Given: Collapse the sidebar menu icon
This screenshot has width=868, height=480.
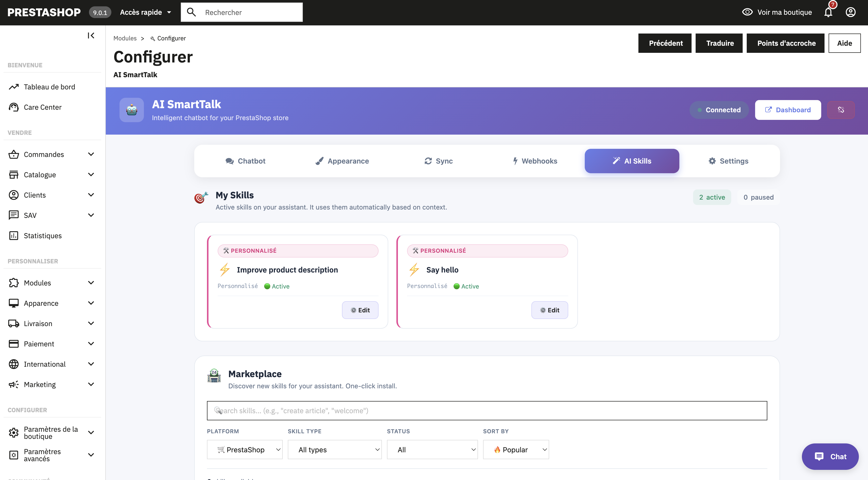Looking at the screenshot, I should [91, 35].
